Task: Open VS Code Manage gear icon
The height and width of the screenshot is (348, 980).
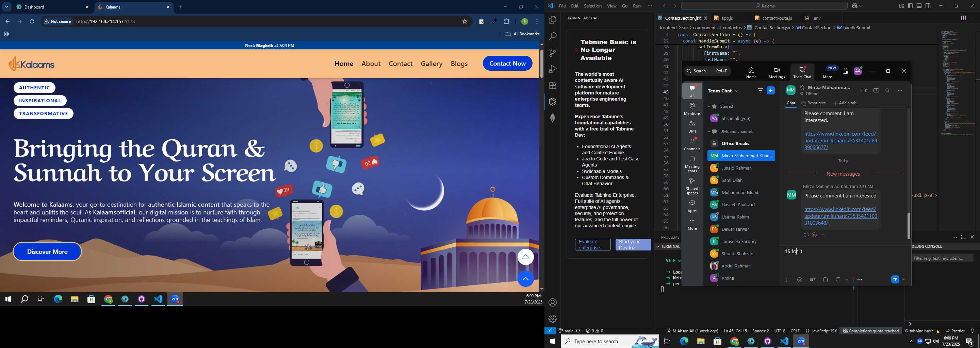Action: click(x=552, y=319)
